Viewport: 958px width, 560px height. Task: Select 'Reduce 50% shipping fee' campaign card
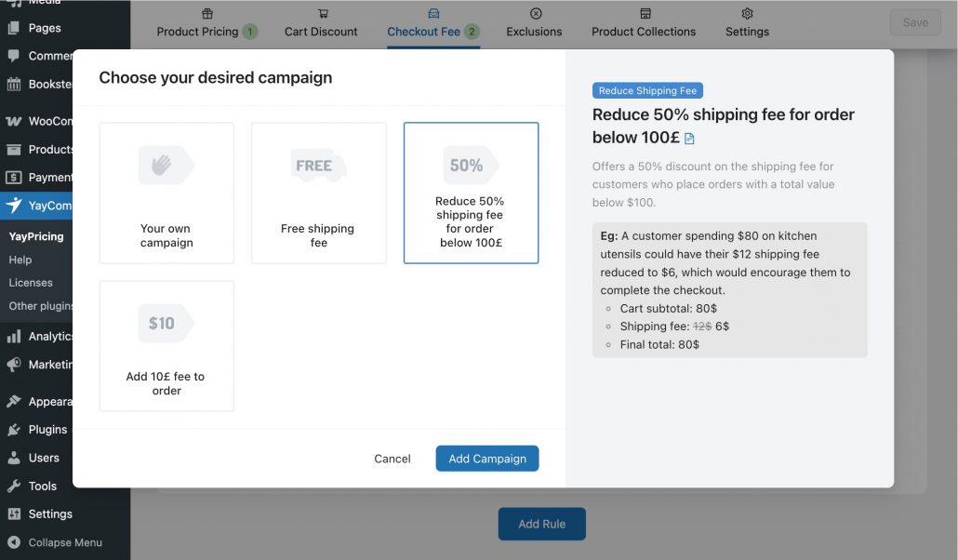coord(471,193)
